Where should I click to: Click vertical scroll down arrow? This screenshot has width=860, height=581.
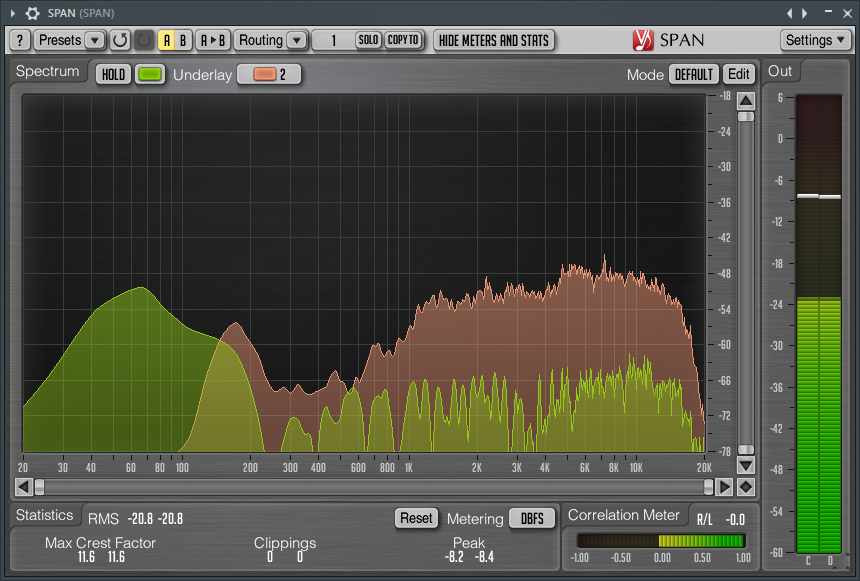pos(746,466)
